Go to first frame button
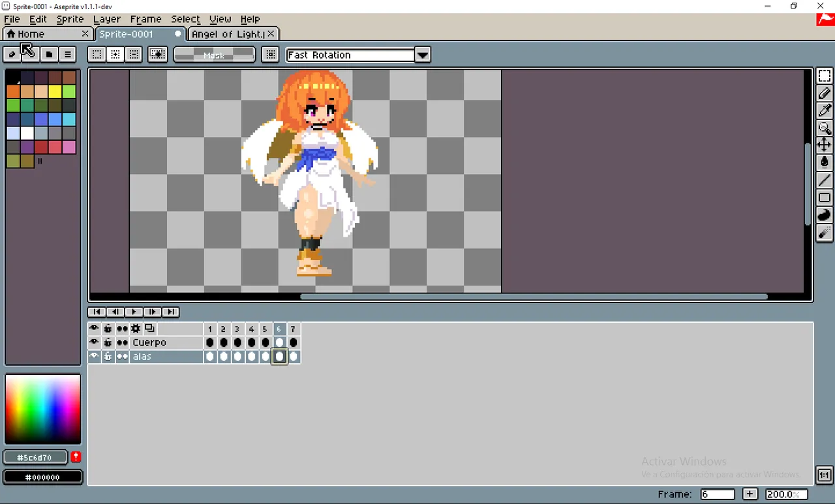 97,312
